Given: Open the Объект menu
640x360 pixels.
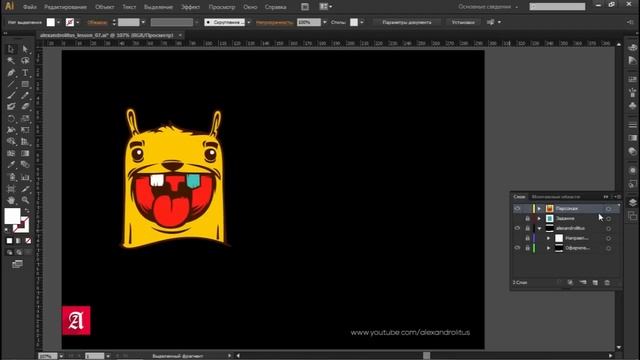Looking at the screenshot, I should 104,7.
